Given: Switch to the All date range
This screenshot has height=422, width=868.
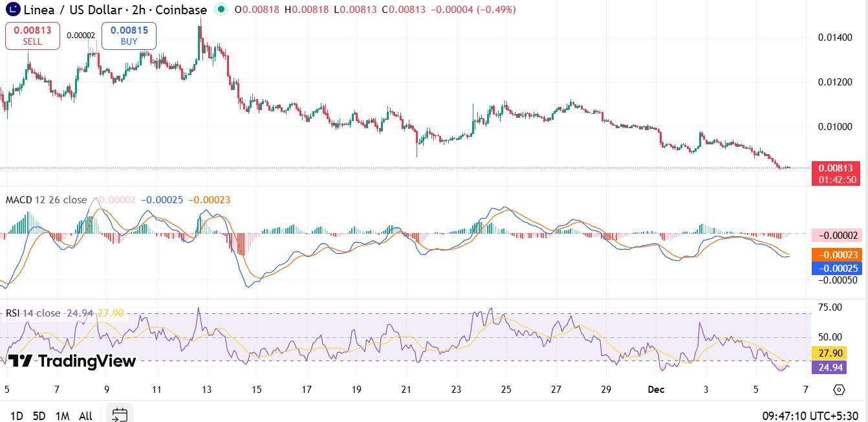Looking at the screenshot, I should 85,416.
